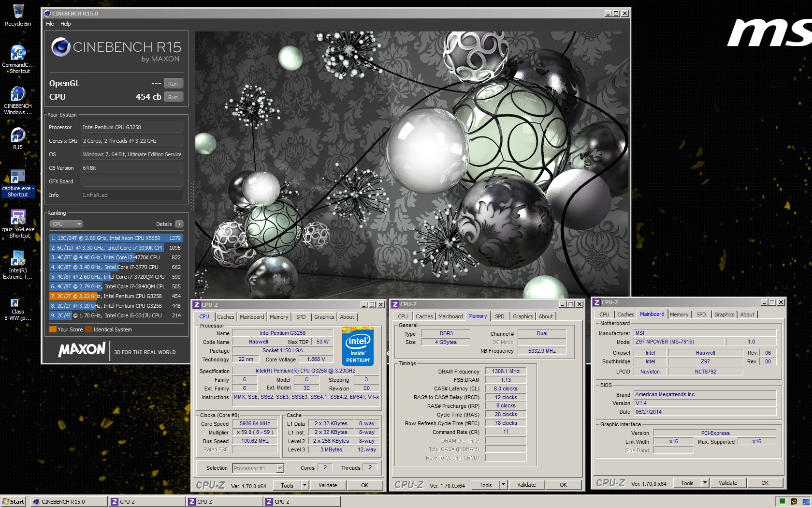Run the CPU benchmark
The width and height of the screenshot is (812, 508).
tap(173, 97)
